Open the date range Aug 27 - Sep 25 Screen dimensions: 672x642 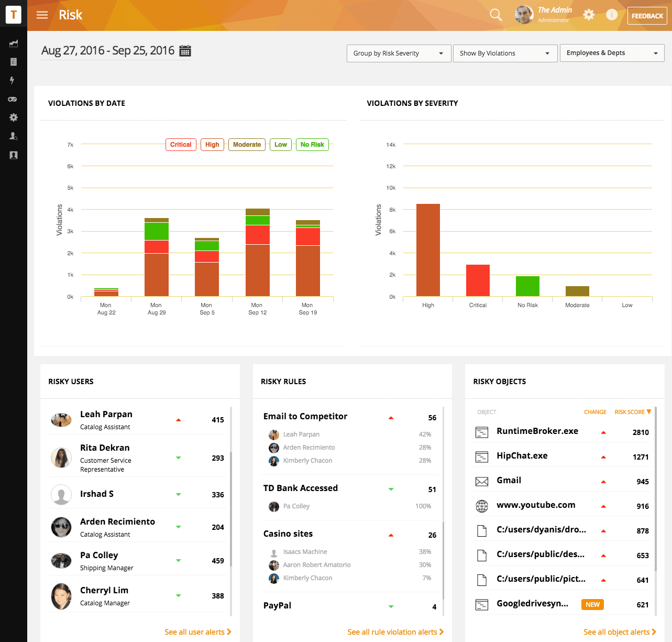coord(108,50)
